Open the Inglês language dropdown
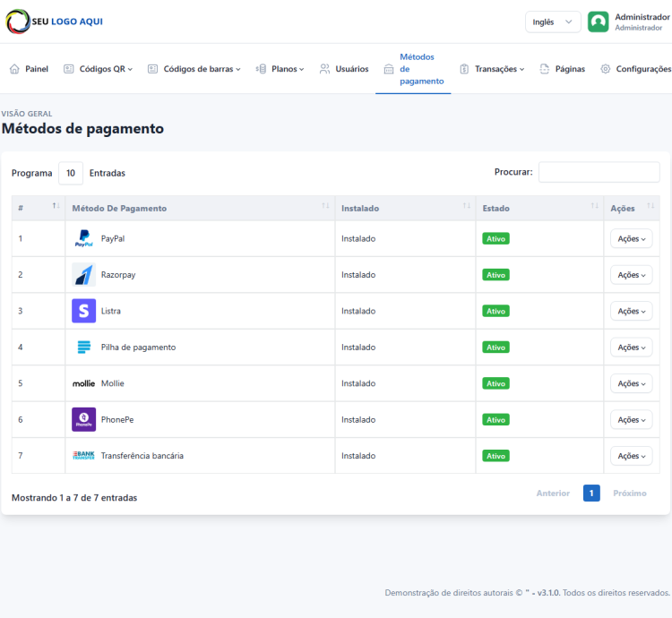The image size is (672, 618). point(553,22)
